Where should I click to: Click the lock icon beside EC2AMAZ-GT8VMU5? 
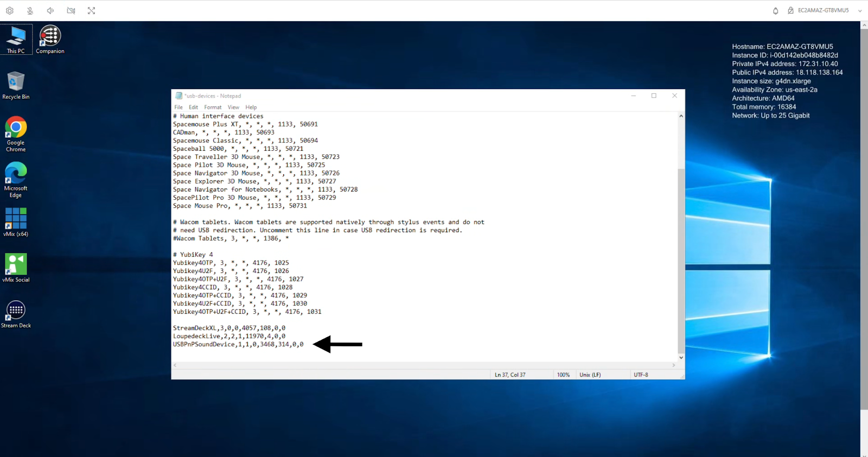[791, 11]
